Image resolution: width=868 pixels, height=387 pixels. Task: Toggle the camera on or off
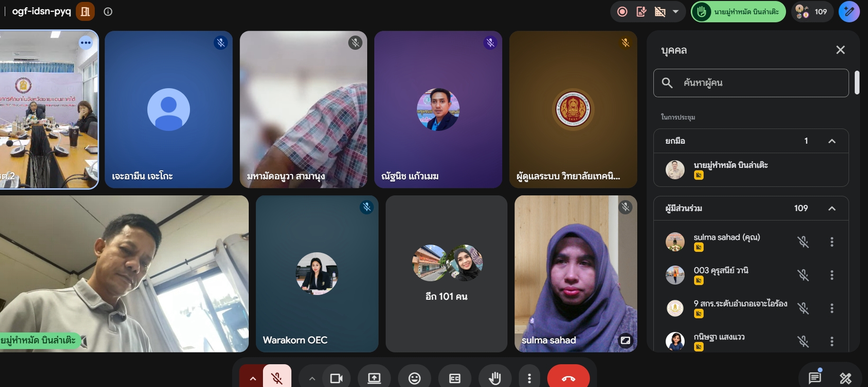[x=336, y=378]
